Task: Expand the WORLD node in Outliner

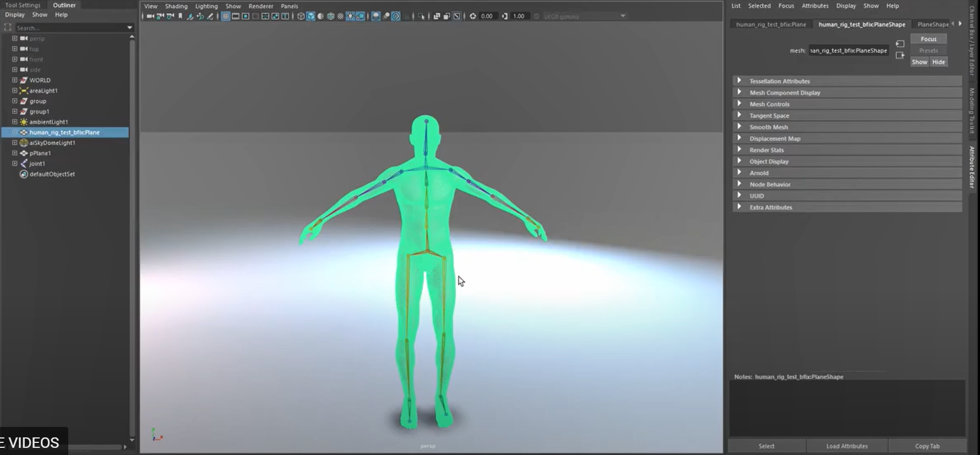Action: click(15, 80)
